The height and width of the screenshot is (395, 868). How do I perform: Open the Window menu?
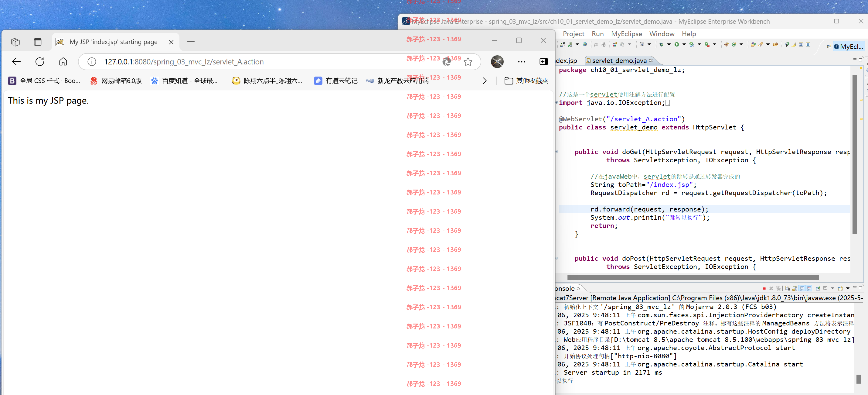click(x=662, y=34)
